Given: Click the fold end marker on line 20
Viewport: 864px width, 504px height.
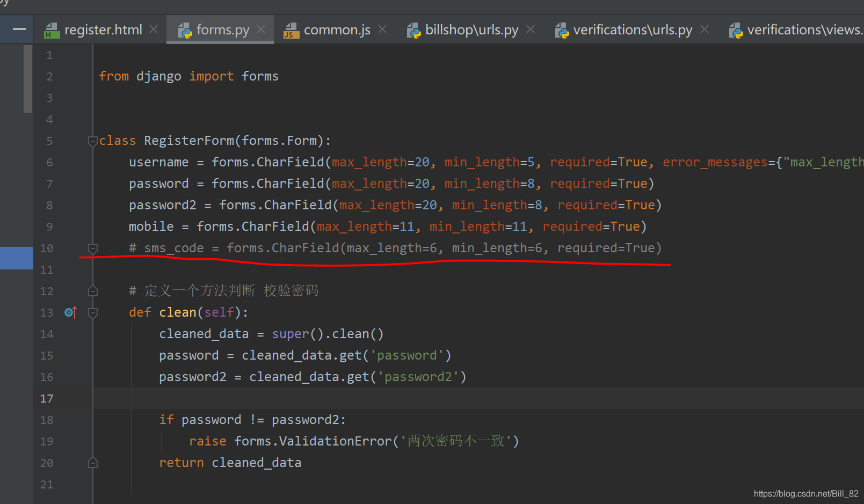Looking at the screenshot, I should click(x=93, y=463).
